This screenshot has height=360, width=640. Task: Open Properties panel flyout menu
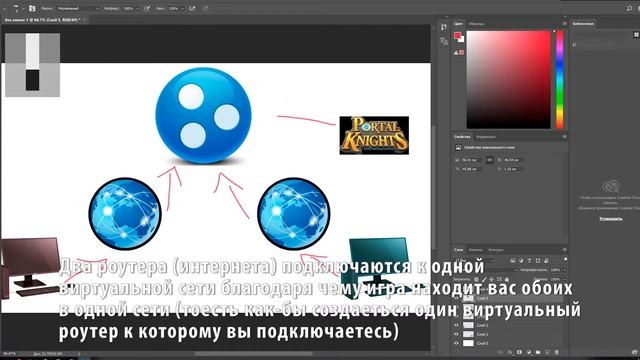tap(564, 136)
